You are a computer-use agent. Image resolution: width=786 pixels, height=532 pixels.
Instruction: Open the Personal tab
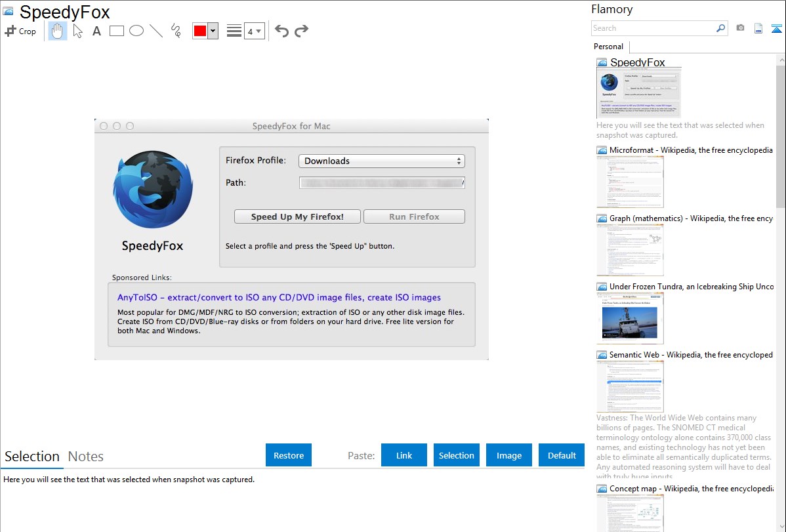coord(608,47)
